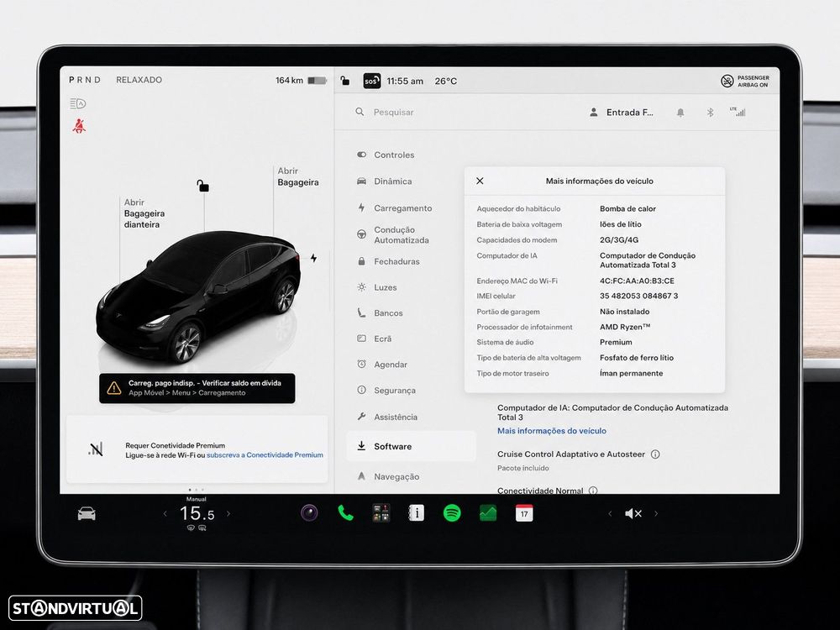The width and height of the screenshot is (840, 630).
Task: Tap the passenger airbag indicator
Action: pos(744,81)
